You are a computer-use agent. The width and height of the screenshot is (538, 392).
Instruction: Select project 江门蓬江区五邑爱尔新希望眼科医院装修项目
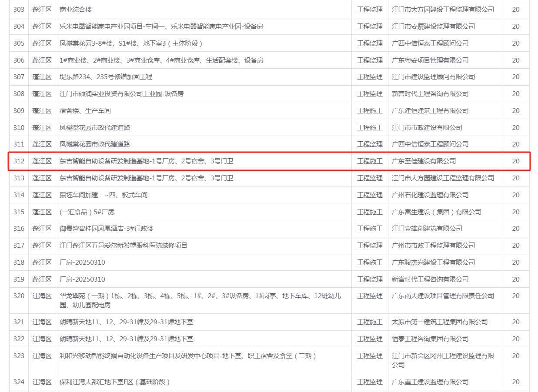coord(124,246)
